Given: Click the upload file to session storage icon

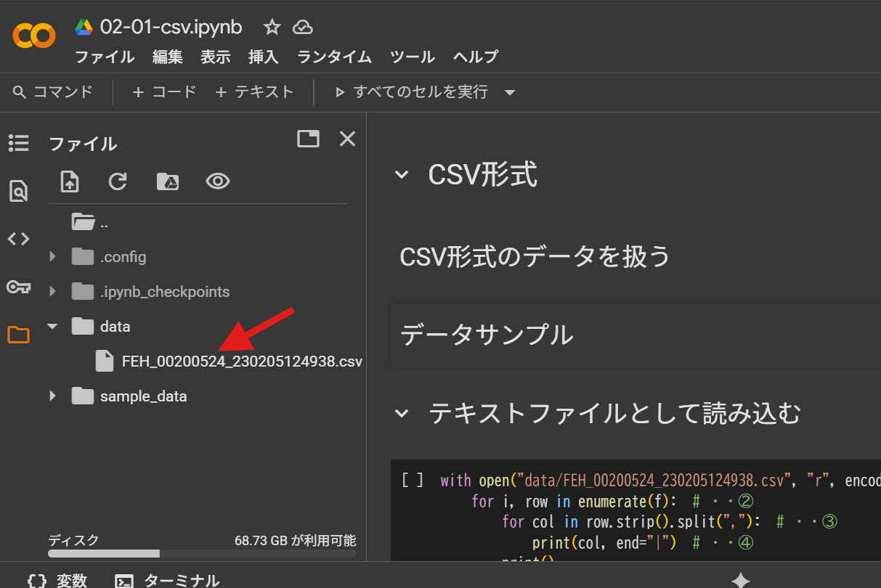Looking at the screenshot, I should point(69,181).
